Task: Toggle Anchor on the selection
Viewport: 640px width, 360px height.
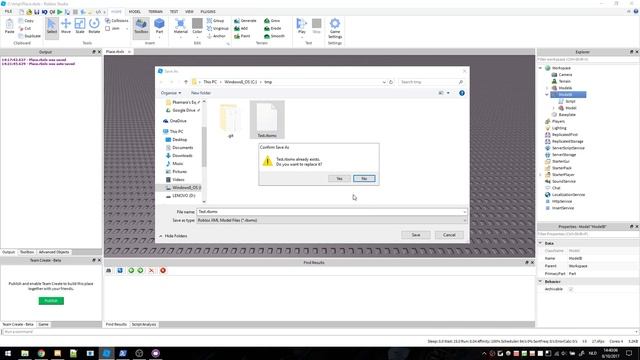Action: tap(216, 36)
